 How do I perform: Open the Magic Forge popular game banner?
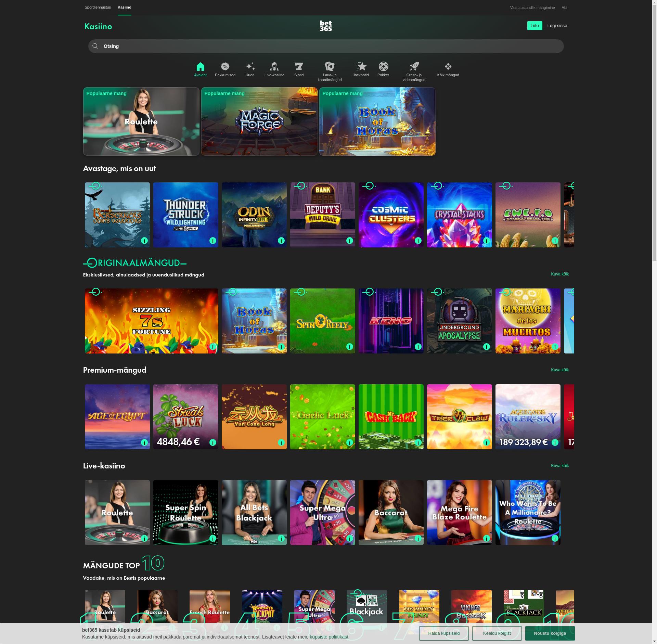pyautogui.click(x=259, y=121)
